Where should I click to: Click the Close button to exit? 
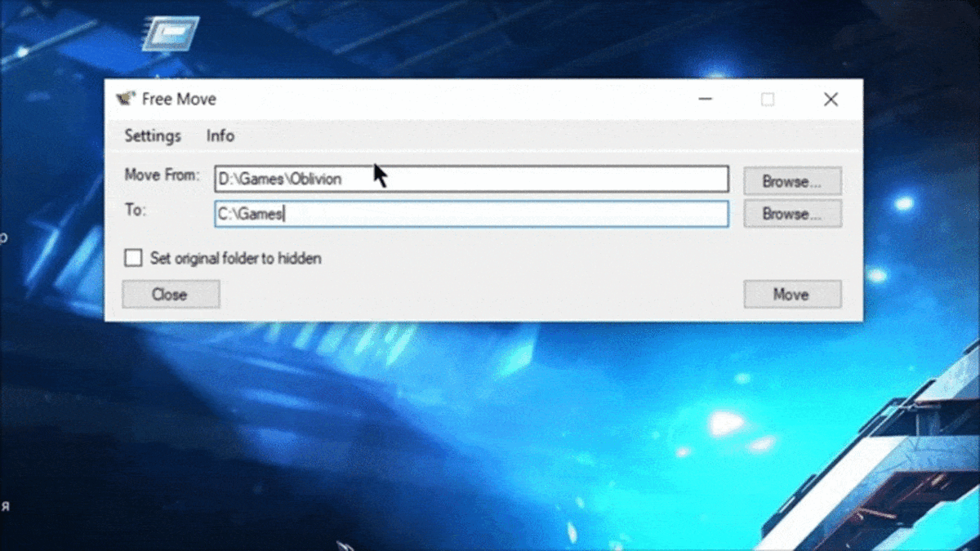[x=170, y=294]
